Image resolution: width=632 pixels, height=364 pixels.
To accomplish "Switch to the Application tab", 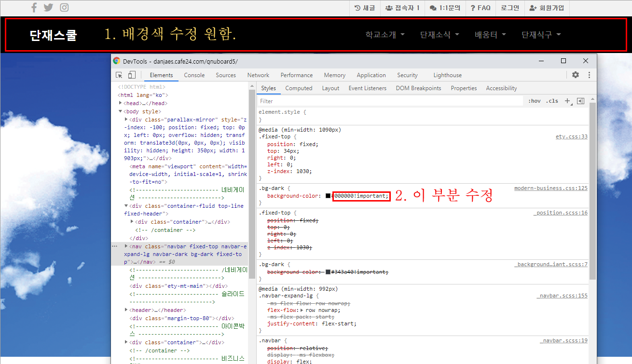I will click(371, 75).
